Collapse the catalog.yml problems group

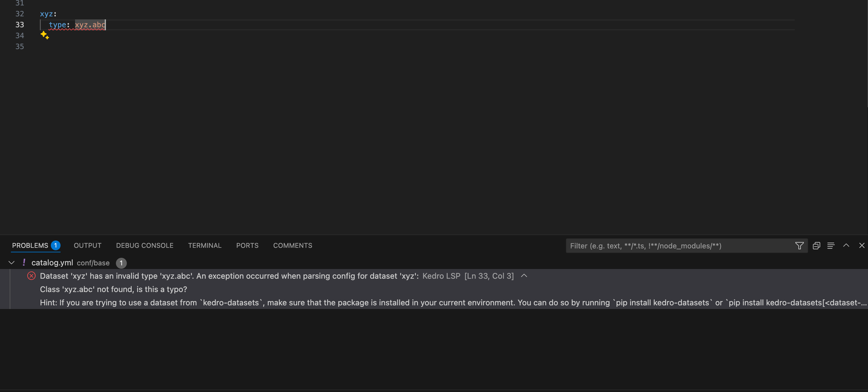(x=12, y=262)
